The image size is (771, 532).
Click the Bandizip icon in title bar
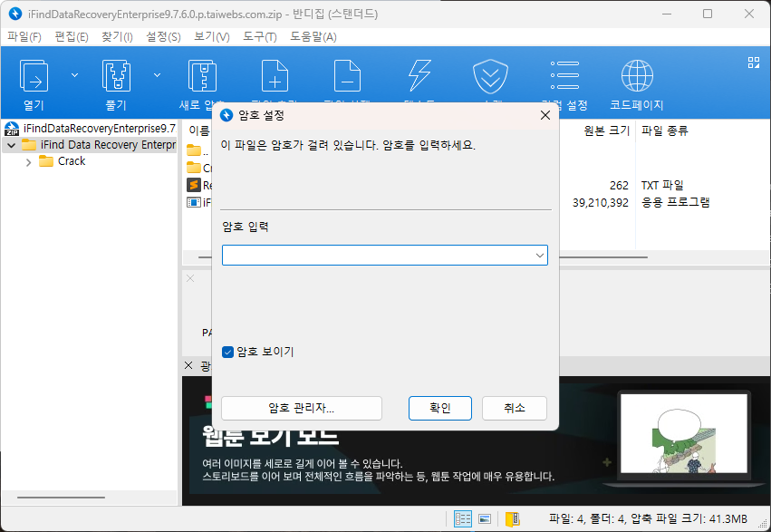(x=15, y=14)
